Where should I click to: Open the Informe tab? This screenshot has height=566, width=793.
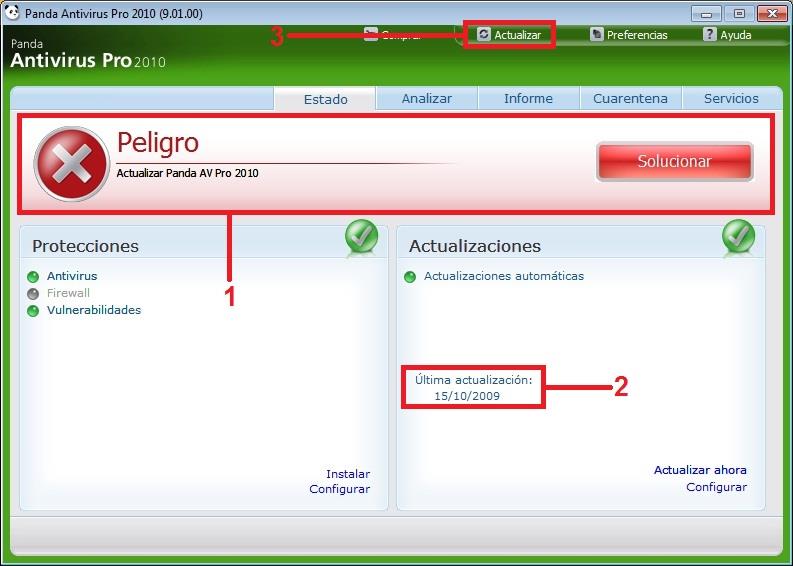[x=528, y=98]
